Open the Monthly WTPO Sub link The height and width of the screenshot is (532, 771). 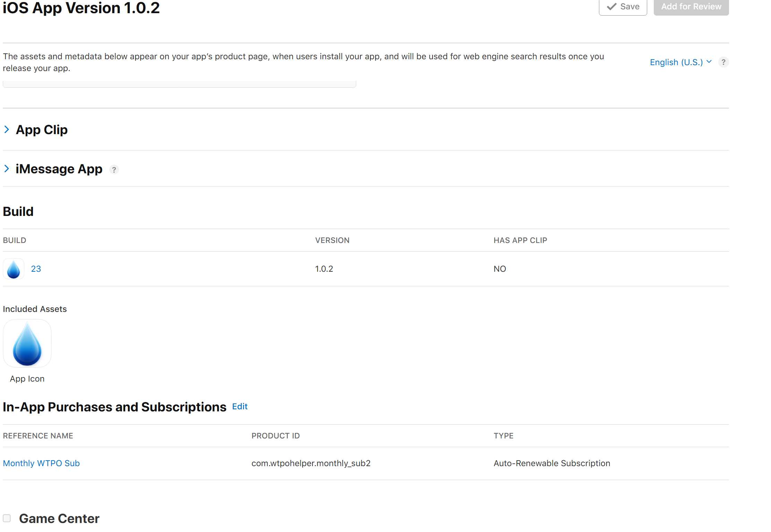pyautogui.click(x=41, y=463)
